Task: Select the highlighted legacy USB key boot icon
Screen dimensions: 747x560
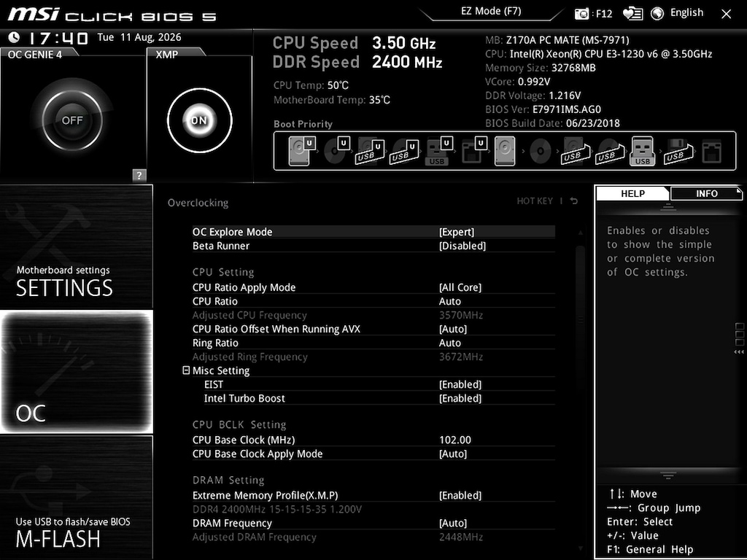Action: 642,151
